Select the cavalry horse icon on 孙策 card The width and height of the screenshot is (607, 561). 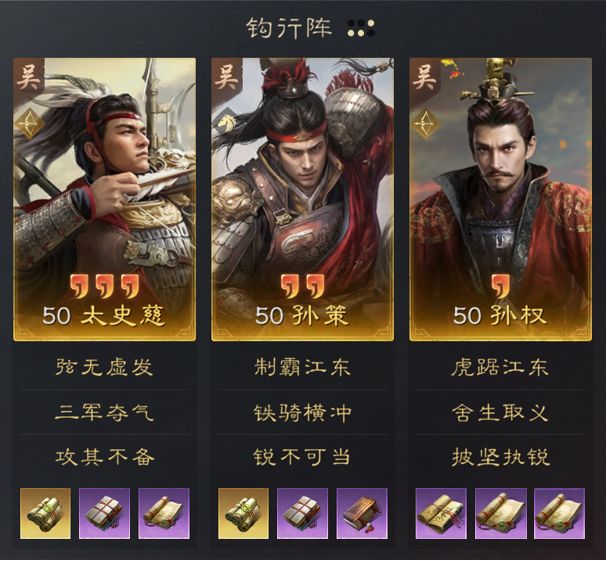pos(227,123)
